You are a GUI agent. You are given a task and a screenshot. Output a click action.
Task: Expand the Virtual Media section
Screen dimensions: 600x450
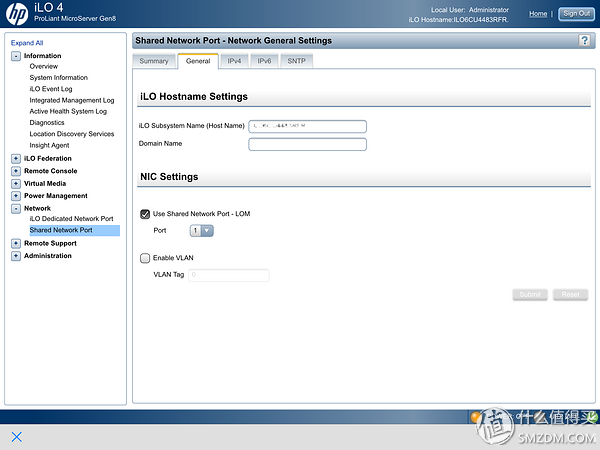pos(16,183)
